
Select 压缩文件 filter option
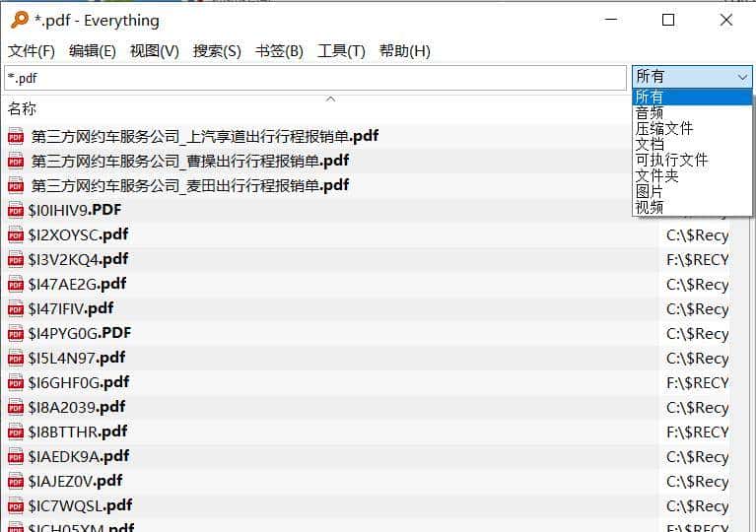(692, 129)
